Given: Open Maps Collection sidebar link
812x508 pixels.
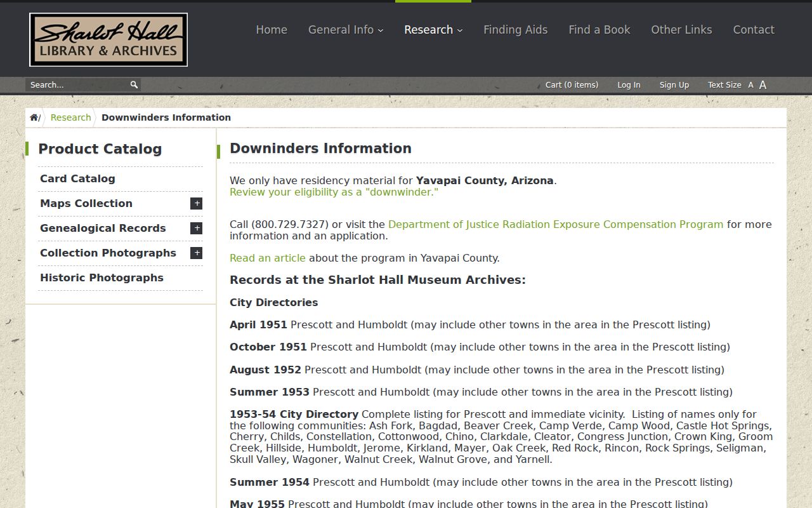Looking at the screenshot, I should [86, 204].
